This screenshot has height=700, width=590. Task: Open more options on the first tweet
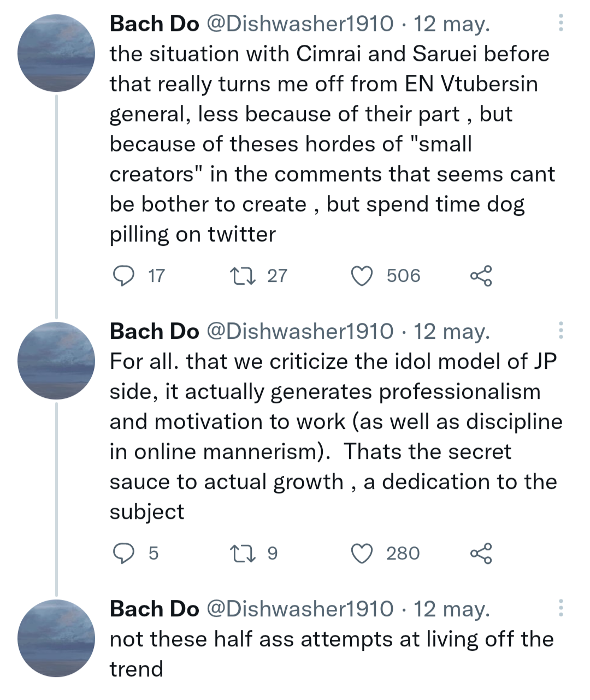pos(561,23)
